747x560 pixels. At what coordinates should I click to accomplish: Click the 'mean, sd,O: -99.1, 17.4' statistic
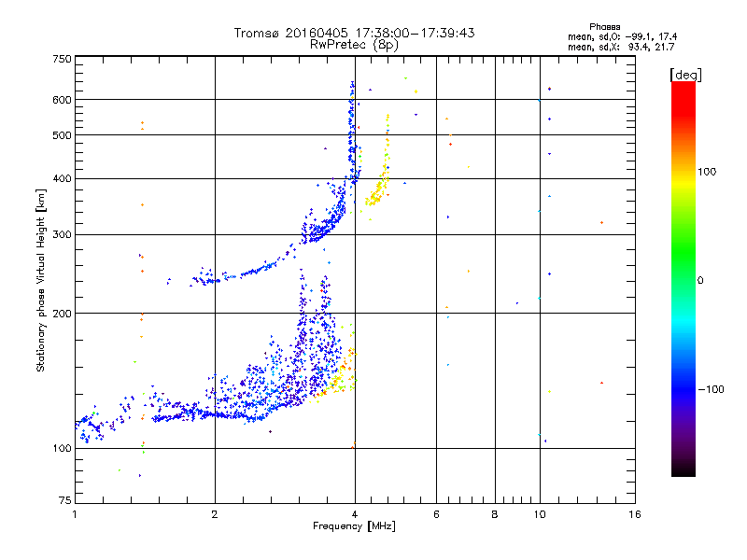click(622, 36)
